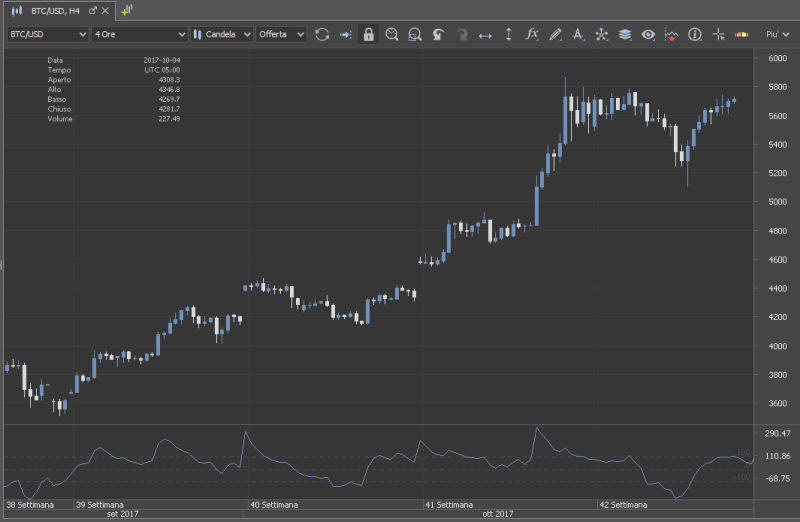Click the refresh chart icon

click(322, 34)
